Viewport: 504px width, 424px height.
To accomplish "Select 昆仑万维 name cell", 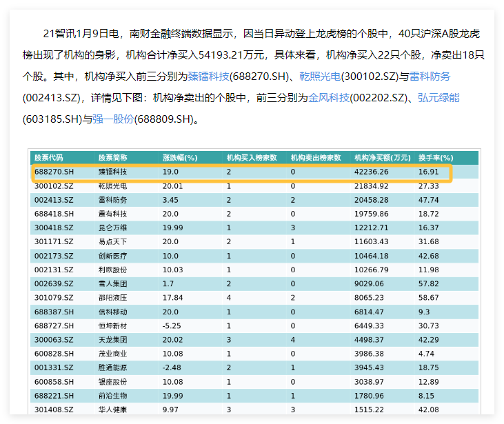I will tap(113, 228).
